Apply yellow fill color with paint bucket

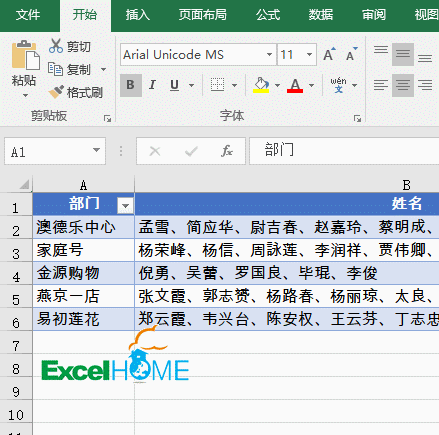pos(261,85)
